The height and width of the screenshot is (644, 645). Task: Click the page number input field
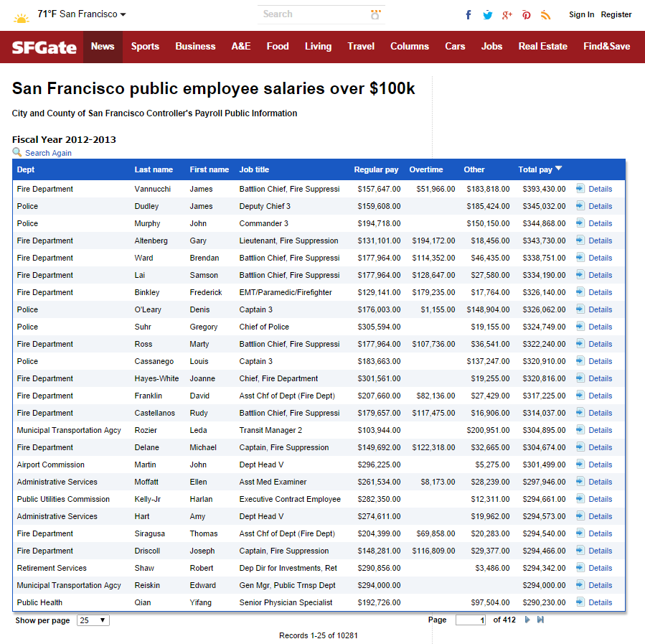point(471,620)
